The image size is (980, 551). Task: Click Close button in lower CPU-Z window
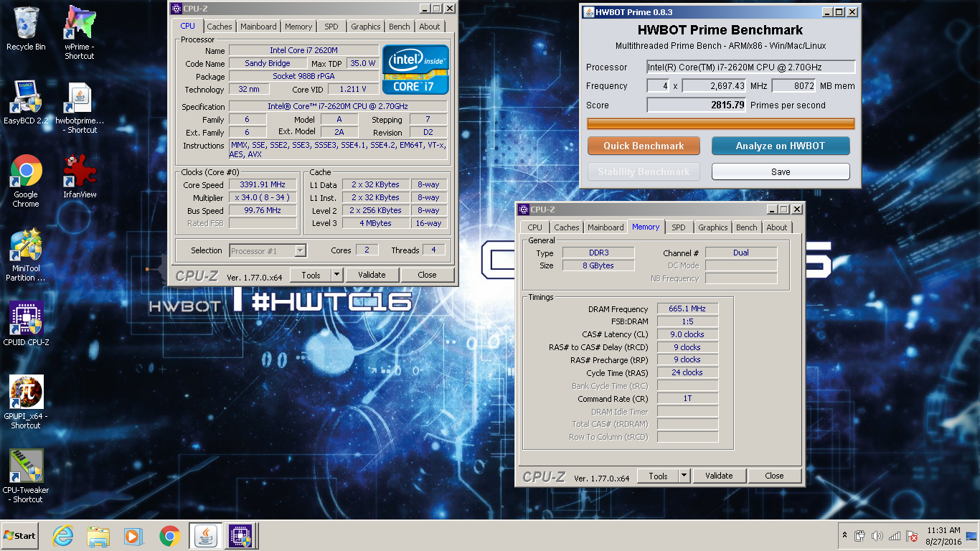pyautogui.click(x=774, y=476)
